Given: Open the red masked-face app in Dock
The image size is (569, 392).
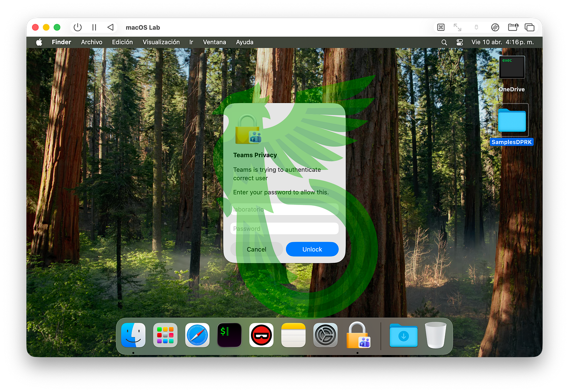Looking at the screenshot, I should tap(261, 335).
